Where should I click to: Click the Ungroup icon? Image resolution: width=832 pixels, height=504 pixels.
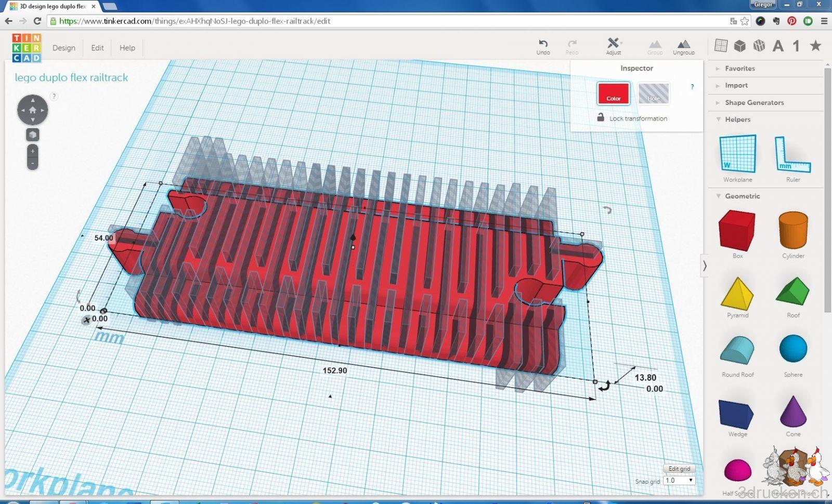tap(683, 45)
